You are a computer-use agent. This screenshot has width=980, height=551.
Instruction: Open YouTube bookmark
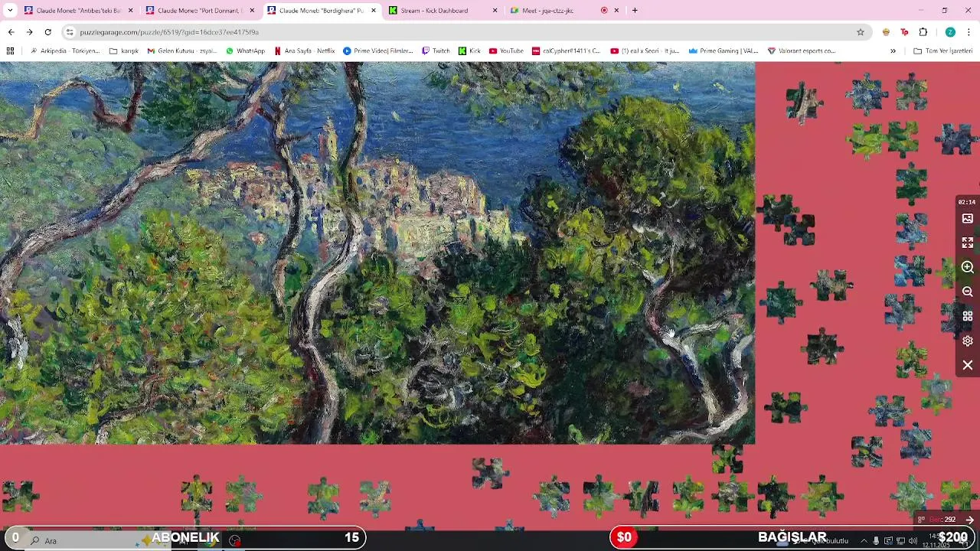(x=506, y=51)
